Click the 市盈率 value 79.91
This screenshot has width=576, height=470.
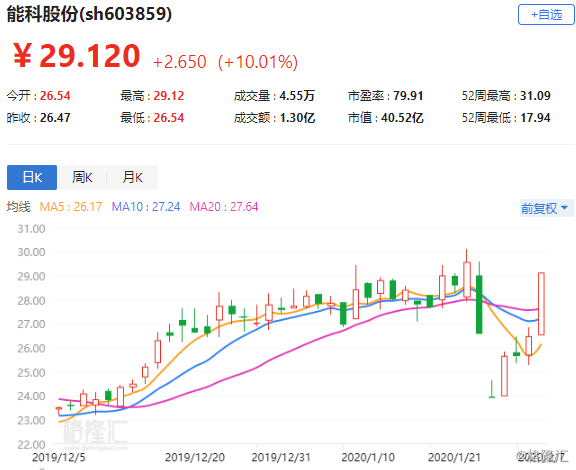408,96
